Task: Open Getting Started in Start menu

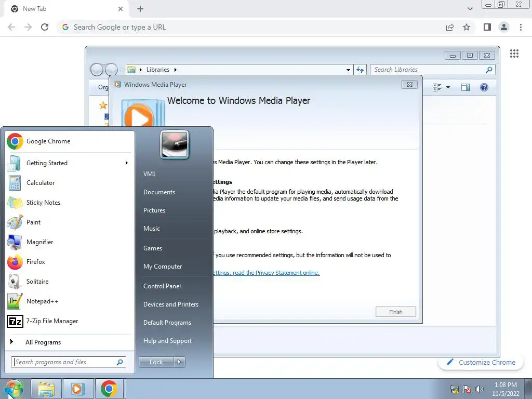Action: pyautogui.click(x=70, y=163)
